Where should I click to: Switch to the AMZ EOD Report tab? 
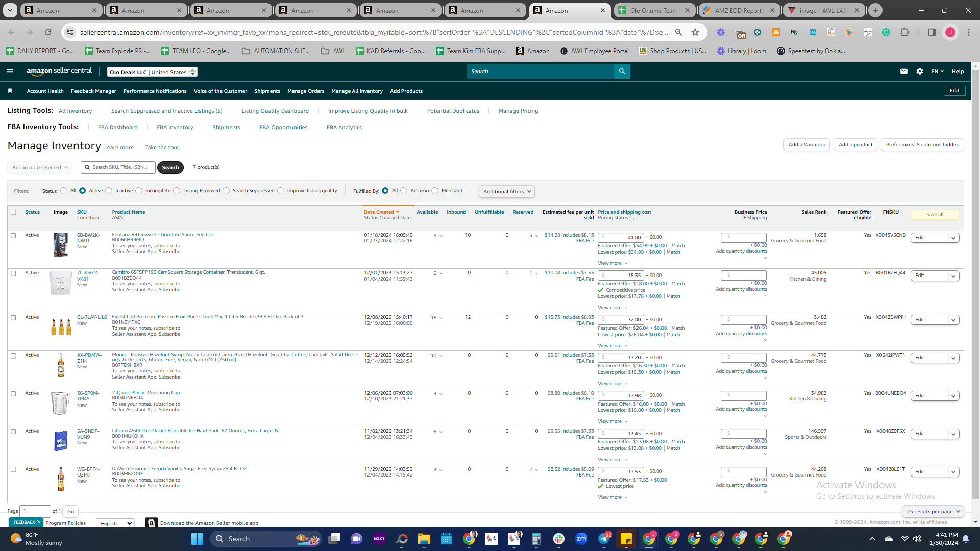click(x=738, y=10)
